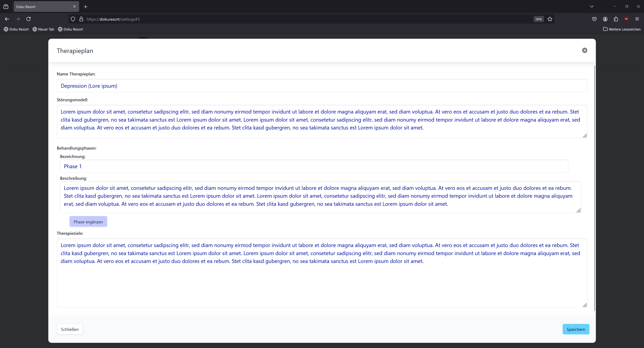The image size is (644, 348).
Task: Click the Schließen button
Action: [x=70, y=329]
